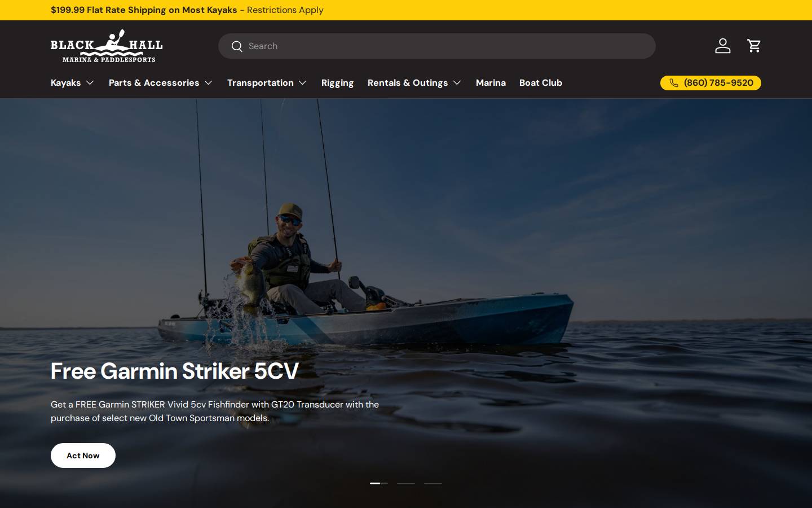Expand the Kayaks dropdown menu

click(72, 83)
